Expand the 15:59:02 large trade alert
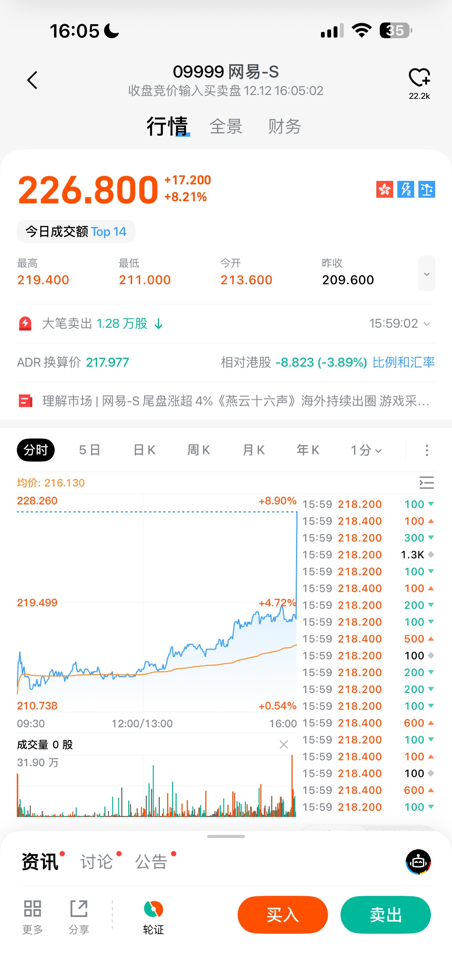 [400, 324]
